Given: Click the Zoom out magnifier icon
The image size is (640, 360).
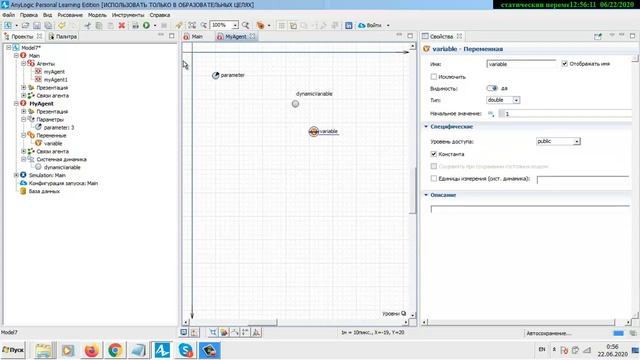Looking at the screenshot, I should [x=203, y=25].
